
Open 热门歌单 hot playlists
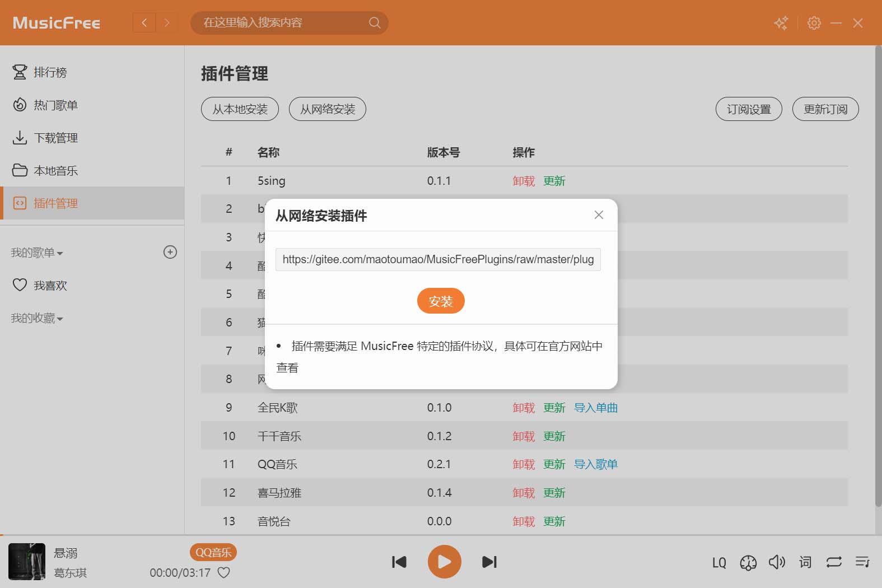(x=92, y=105)
